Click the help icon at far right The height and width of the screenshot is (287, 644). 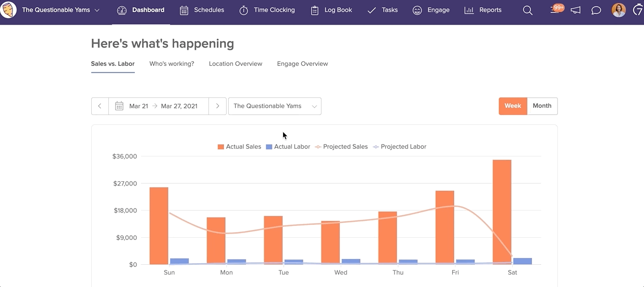point(638,10)
